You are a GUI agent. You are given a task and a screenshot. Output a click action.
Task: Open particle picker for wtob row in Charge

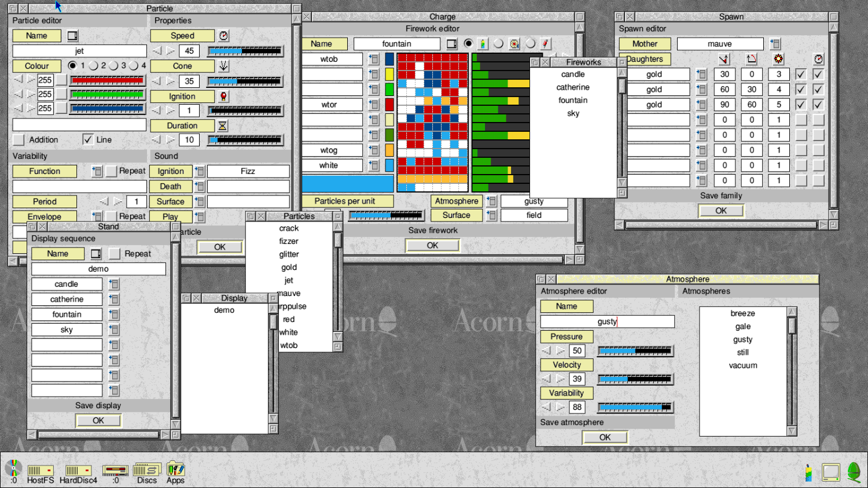point(374,59)
